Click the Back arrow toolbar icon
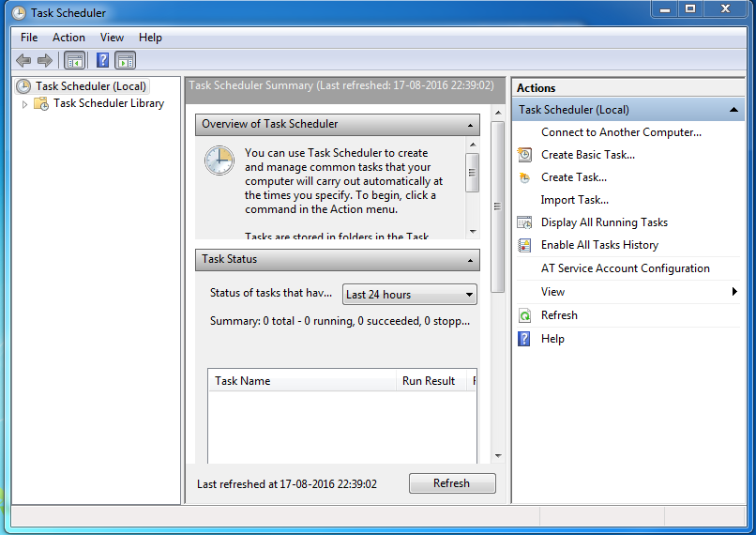The image size is (756, 535). point(23,60)
